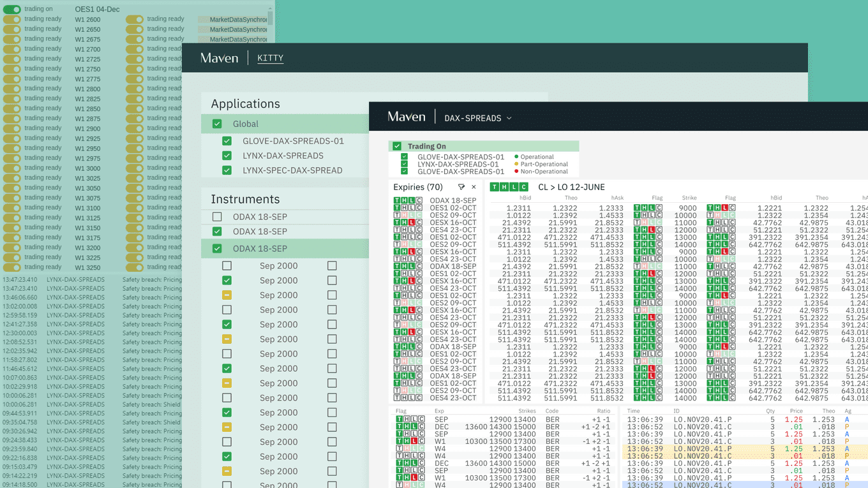Screen dimensions: 868x488
Task: Click the H flag left of CL > LO 12-JUNE
Action: (504, 187)
